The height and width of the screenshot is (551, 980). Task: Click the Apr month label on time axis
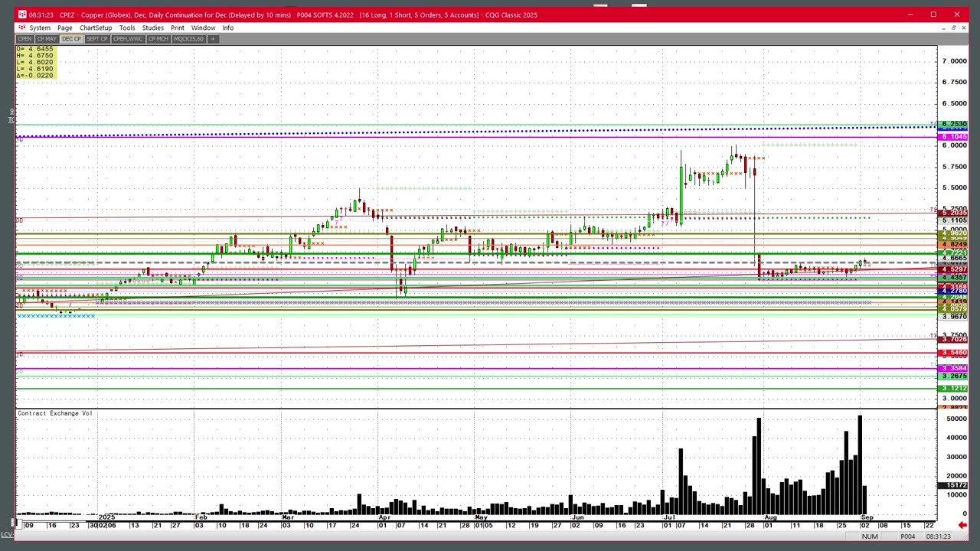point(384,517)
